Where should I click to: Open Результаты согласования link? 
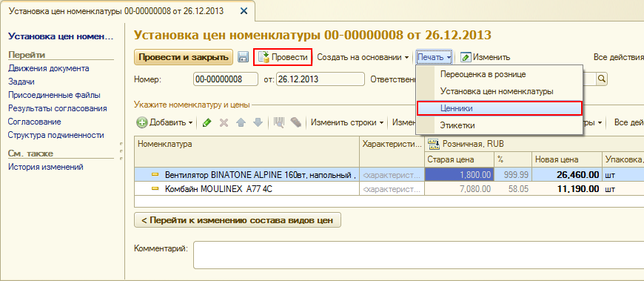point(58,108)
